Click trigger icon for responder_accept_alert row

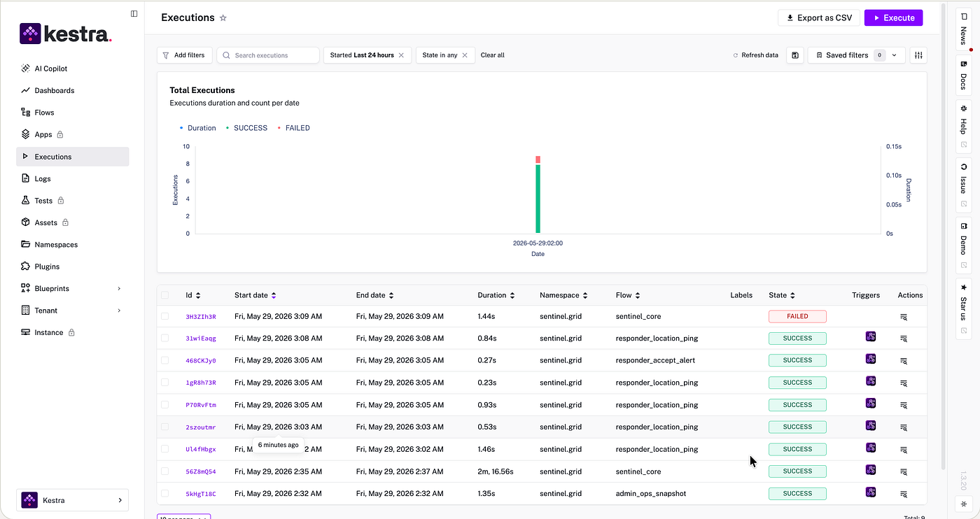pos(871,359)
